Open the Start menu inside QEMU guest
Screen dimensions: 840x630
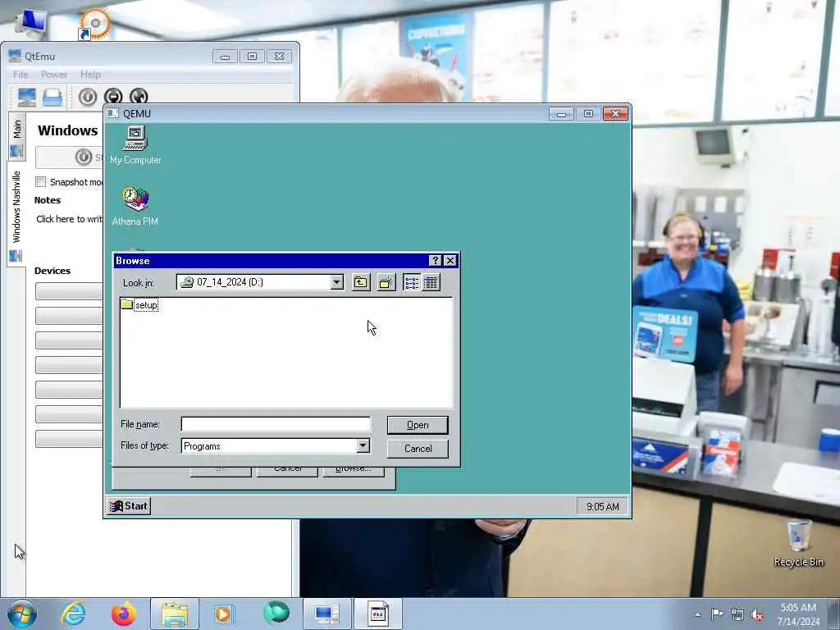click(x=129, y=505)
